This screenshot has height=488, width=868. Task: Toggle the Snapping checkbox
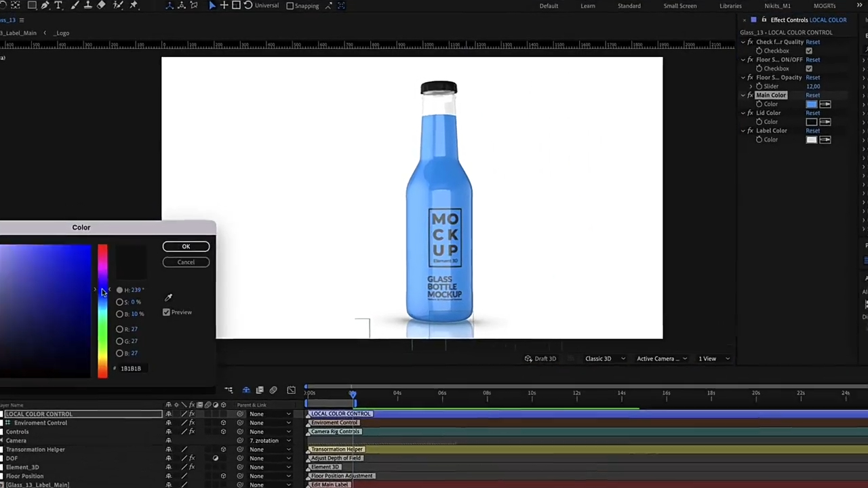coord(290,5)
